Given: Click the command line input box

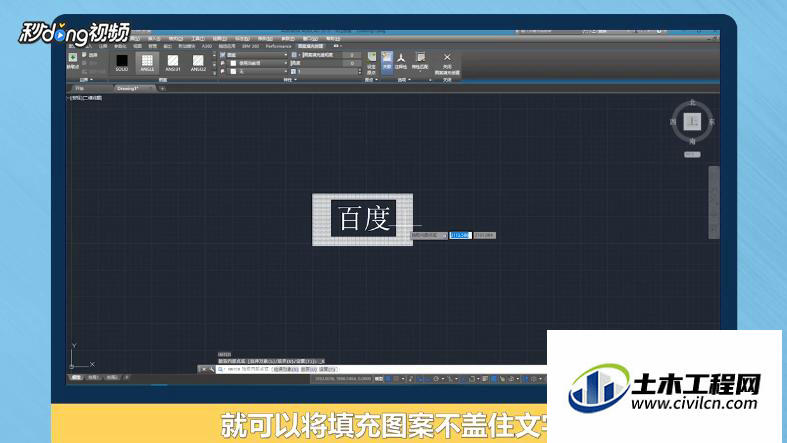Looking at the screenshot, I should tap(381, 369).
